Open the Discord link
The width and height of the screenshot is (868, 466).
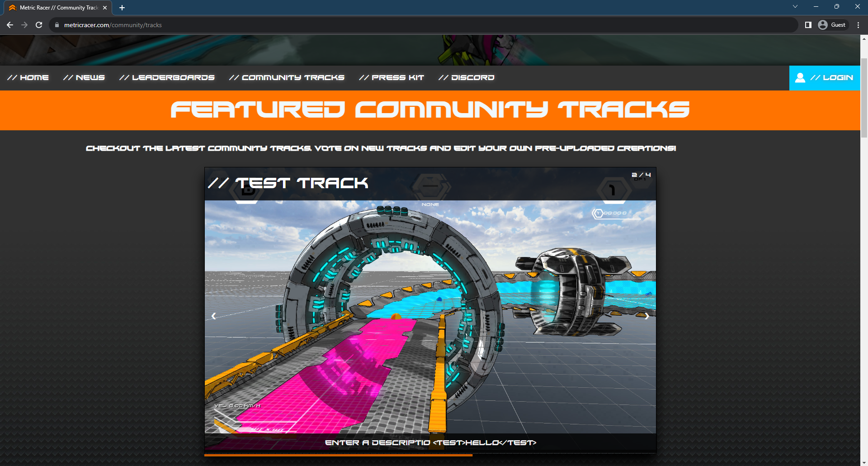coord(466,78)
